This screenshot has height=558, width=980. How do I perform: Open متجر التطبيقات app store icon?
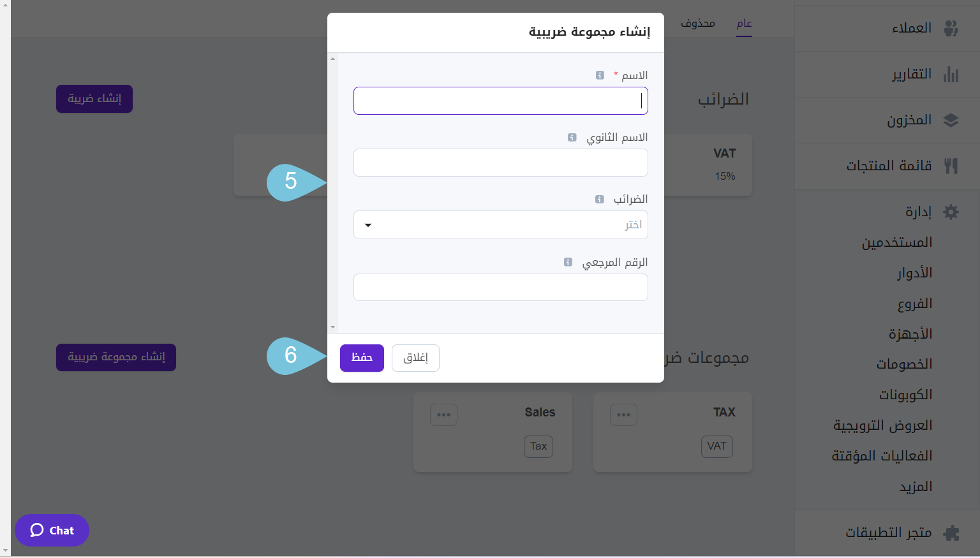[x=951, y=532]
